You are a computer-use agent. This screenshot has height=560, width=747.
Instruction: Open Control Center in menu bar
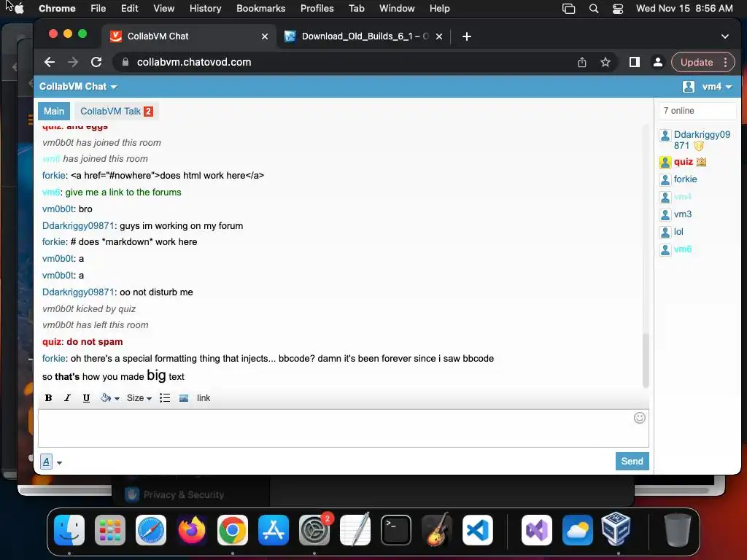tap(618, 9)
